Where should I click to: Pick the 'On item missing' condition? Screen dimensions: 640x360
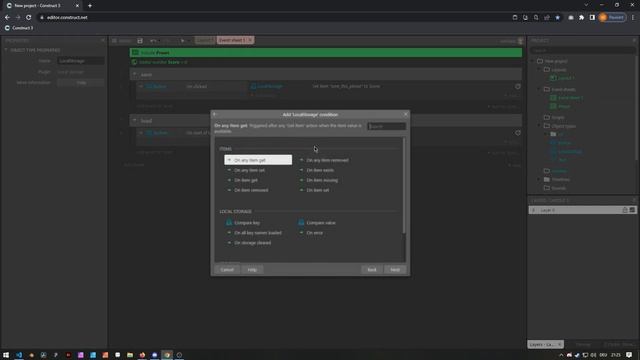pyautogui.click(x=319, y=180)
